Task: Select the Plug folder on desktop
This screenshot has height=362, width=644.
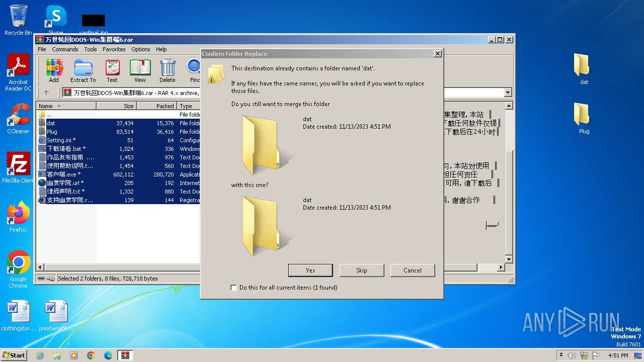Action: pyautogui.click(x=584, y=119)
